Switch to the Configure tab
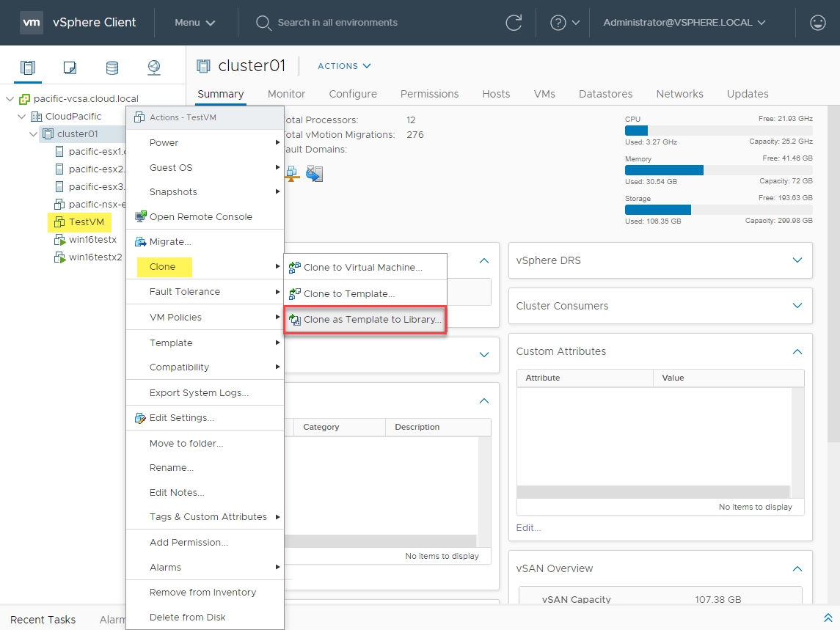This screenshot has height=630, width=840. pyautogui.click(x=352, y=94)
